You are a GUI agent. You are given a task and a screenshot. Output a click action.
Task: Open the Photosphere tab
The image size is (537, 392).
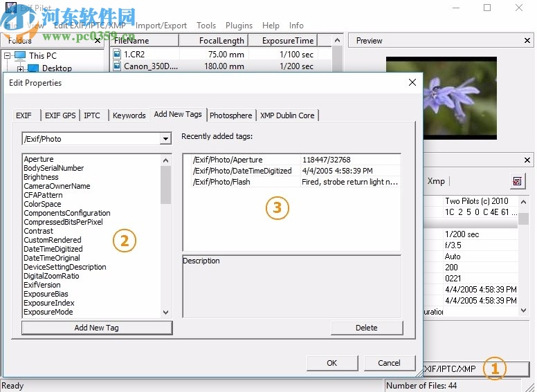click(231, 115)
